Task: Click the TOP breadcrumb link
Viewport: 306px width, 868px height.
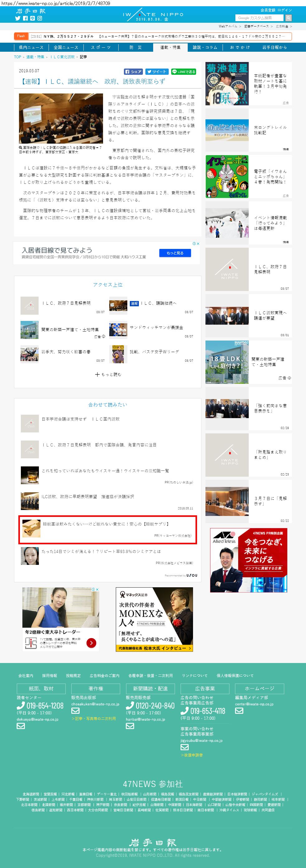Action: pyautogui.click(x=17, y=57)
